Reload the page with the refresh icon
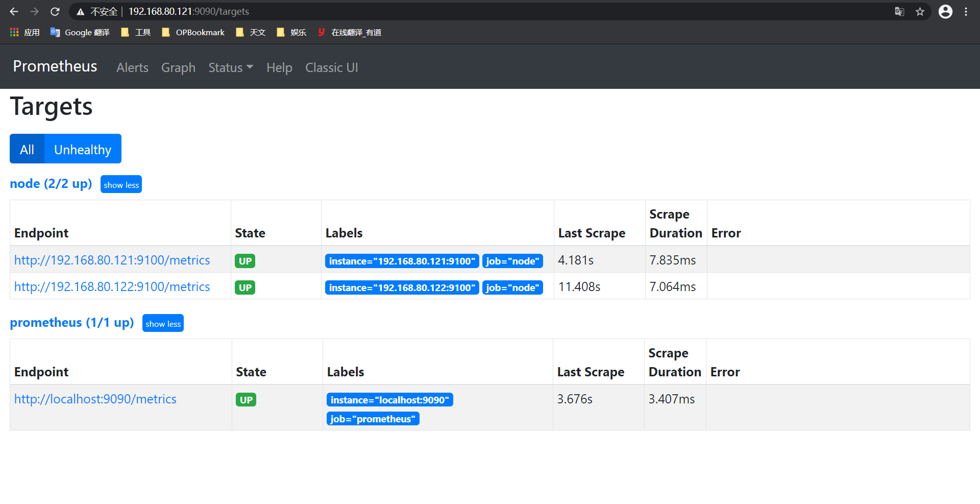 [x=55, y=11]
